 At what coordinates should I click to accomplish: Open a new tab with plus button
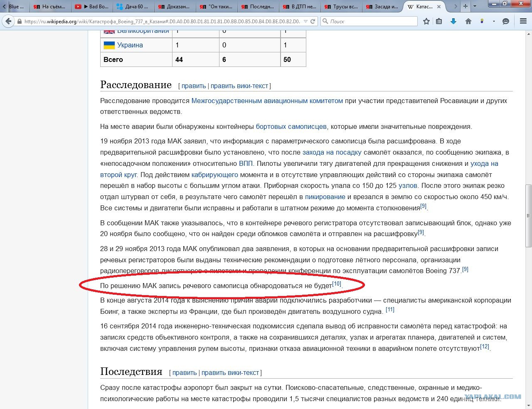pos(465,6)
